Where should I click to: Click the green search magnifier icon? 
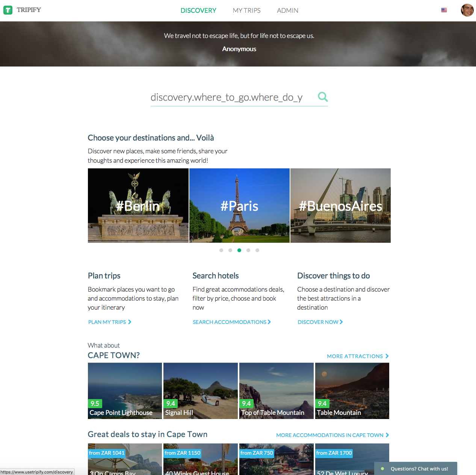pyautogui.click(x=322, y=97)
